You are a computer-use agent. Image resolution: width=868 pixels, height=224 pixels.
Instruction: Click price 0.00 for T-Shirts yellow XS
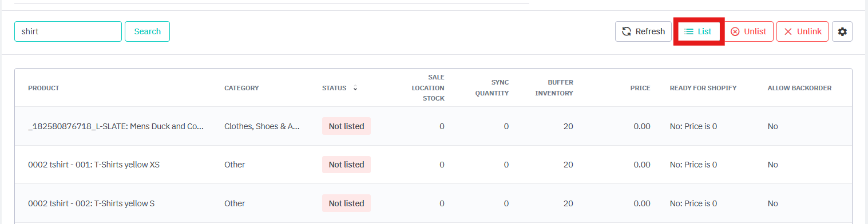pos(642,165)
